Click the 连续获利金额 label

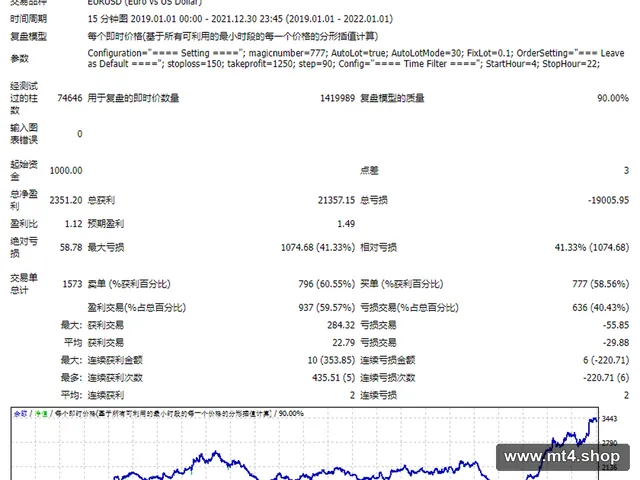coord(115,360)
